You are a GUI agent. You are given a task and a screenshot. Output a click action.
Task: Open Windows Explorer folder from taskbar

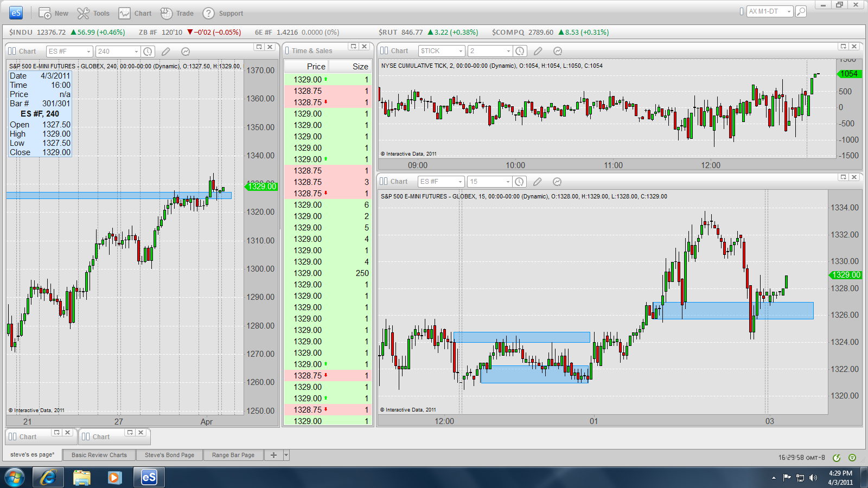[x=81, y=478]
